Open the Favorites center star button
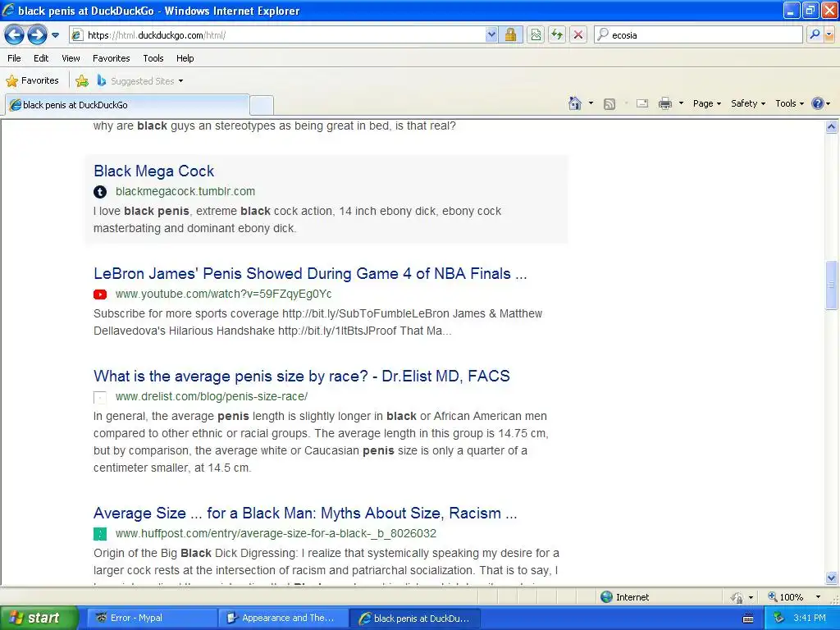This screenshot has height=630, width=840. 32,81
